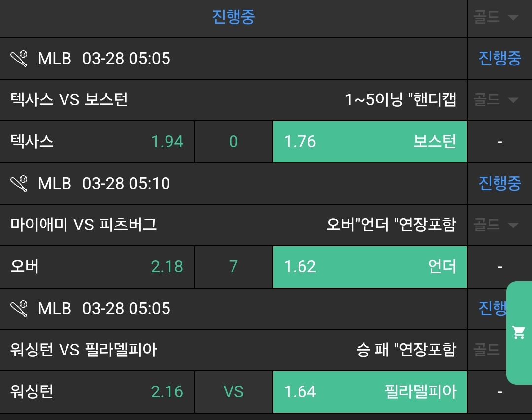The width and height of the screenshot is (532, 420).
Task: Click the 텍사스 VS 보스턴 match title
Action: pyautogui.click(x=69, y=100)
